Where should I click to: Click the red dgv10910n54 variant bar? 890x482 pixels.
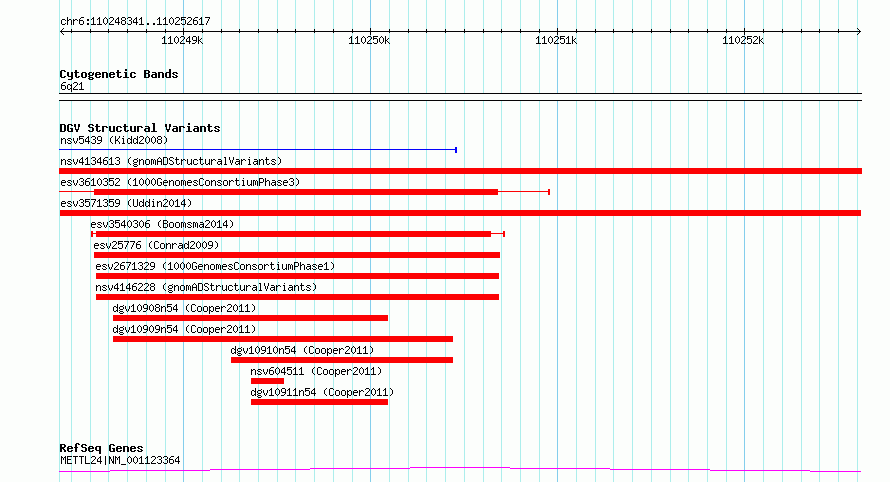coord(342,360)
